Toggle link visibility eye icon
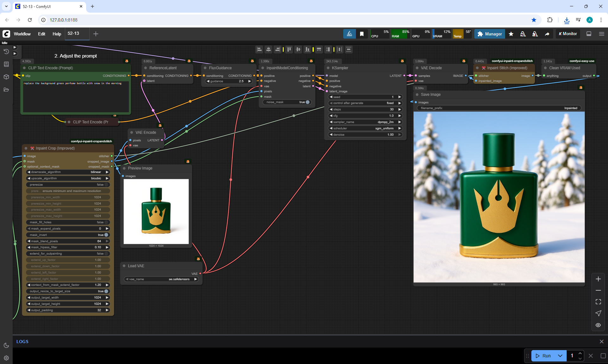 598,325
